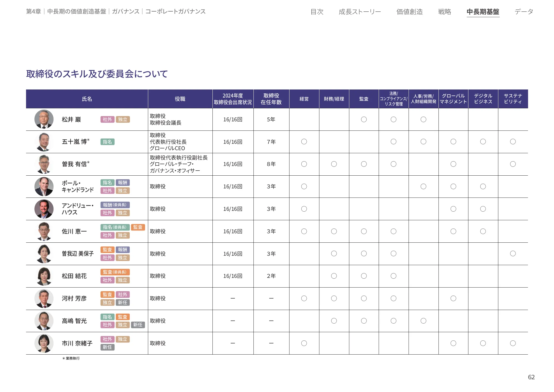
Task: Click the 取締役在任年数 column header
Action: pyautogui.click(x=271, y=99)
